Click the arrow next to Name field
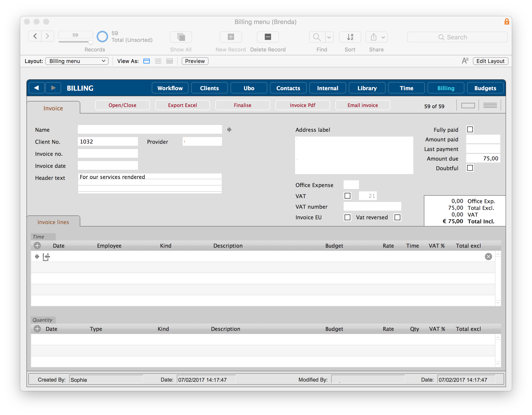The height and width of the screenshot is (415, 532). pyautogui.click(x=229, y=129)
